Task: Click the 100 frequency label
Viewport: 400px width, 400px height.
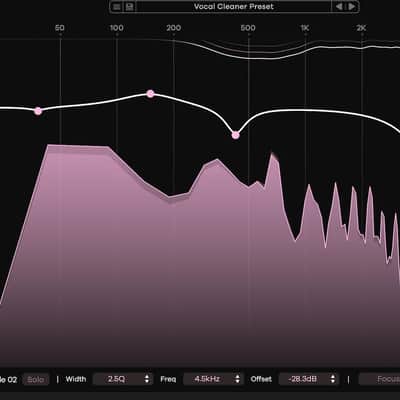Action: coord(117,28)
